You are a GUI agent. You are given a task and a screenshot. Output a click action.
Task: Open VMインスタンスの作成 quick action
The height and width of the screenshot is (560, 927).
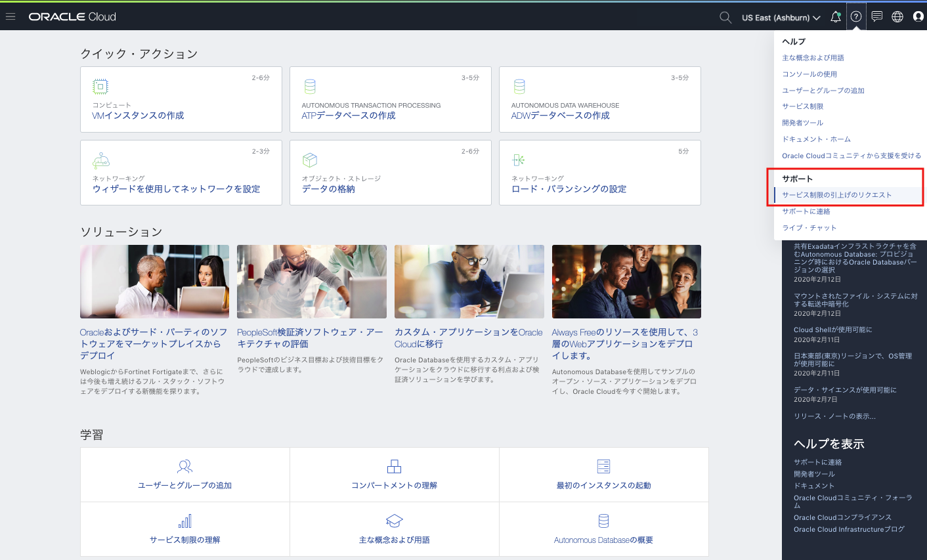tap(138, 116)
